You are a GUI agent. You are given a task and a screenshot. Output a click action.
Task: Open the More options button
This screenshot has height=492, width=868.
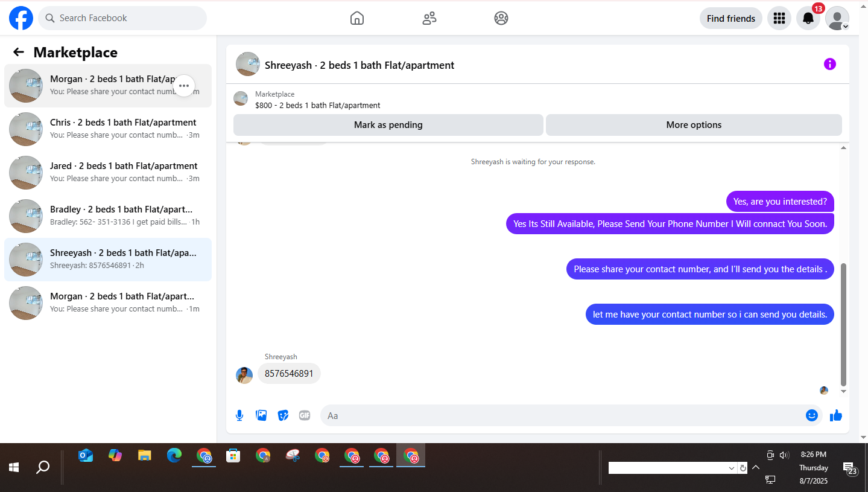[x=694, y=125]
